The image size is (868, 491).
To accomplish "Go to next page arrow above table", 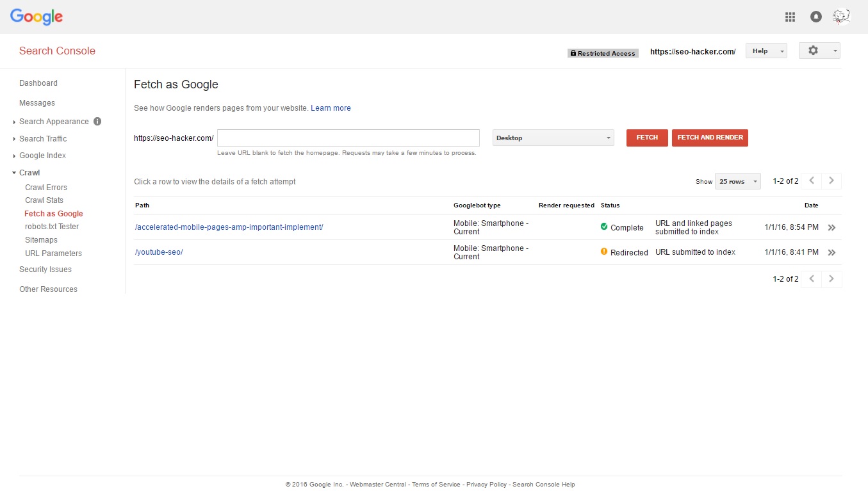I will click(831, 181).
